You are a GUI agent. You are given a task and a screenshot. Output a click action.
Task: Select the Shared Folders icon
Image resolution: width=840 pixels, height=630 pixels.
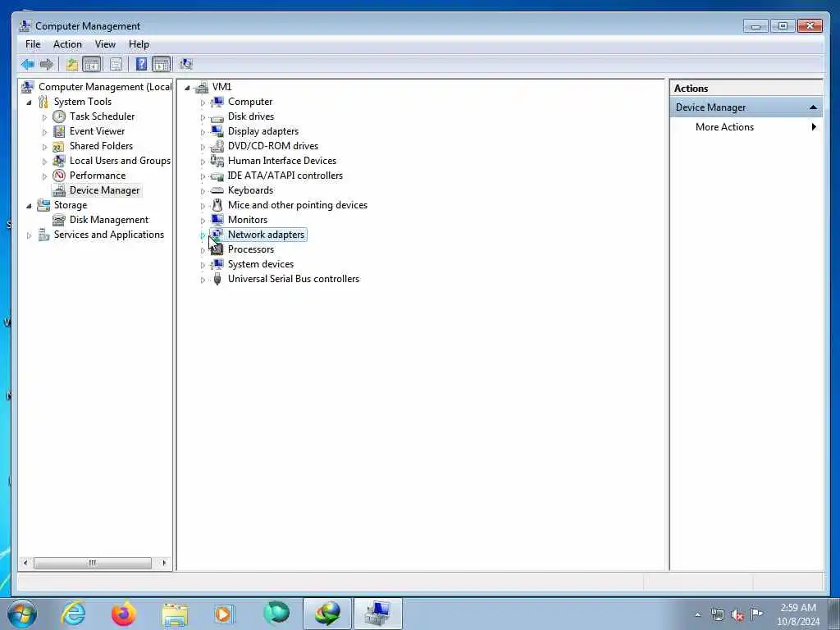click(x=59, y=146)
